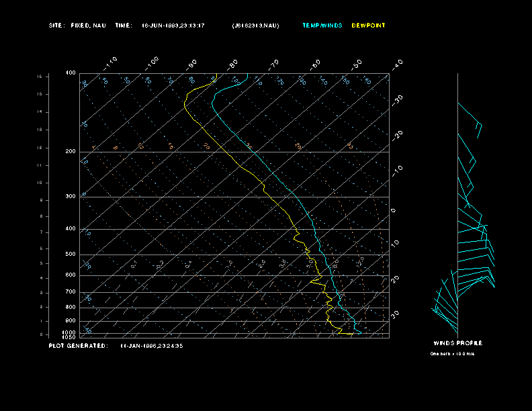Click the -40 temperature label at top right
The height and width of the screenshot is (411, 532).
click(397, 64)
